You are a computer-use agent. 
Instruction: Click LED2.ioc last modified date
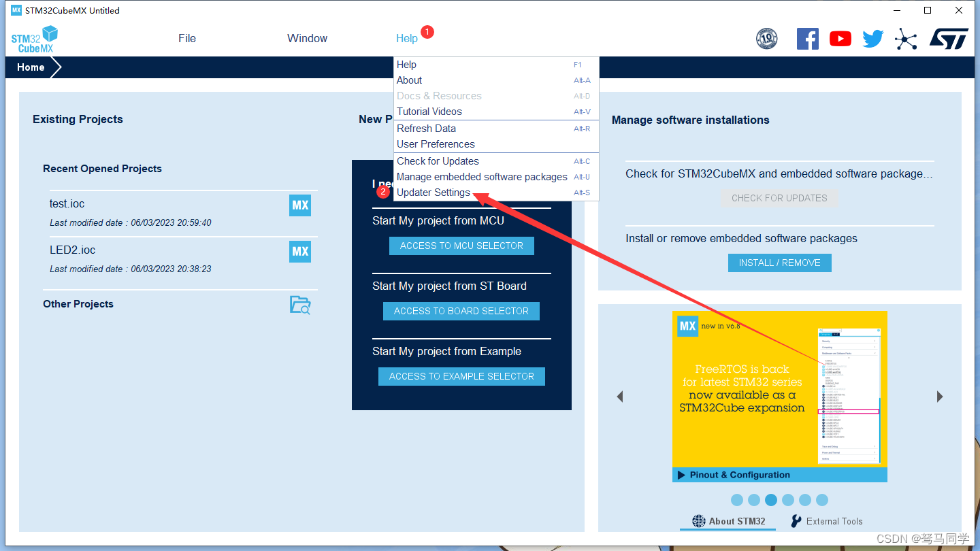131,269
